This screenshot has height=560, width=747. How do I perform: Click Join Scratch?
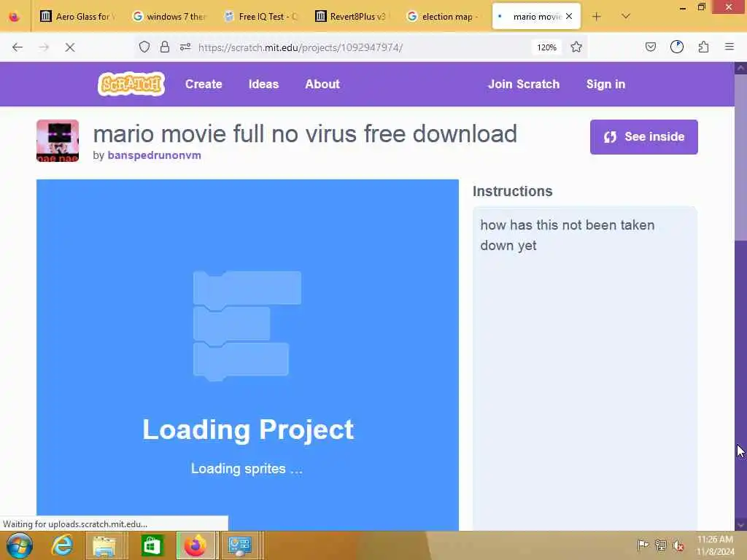[524, 84]
